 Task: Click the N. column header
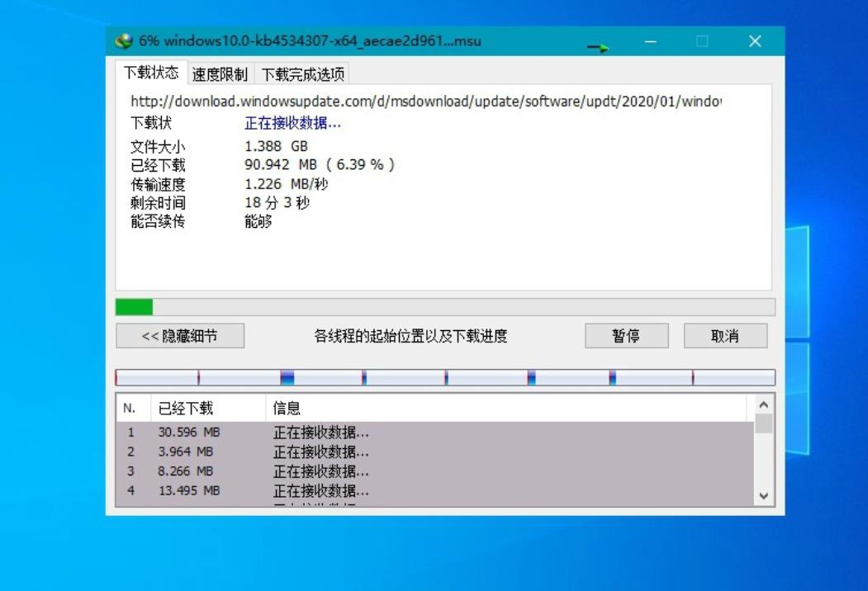[x=134, y=409]
